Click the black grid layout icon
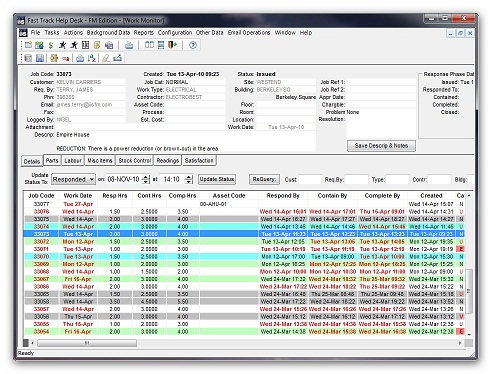 coord(85,45)
